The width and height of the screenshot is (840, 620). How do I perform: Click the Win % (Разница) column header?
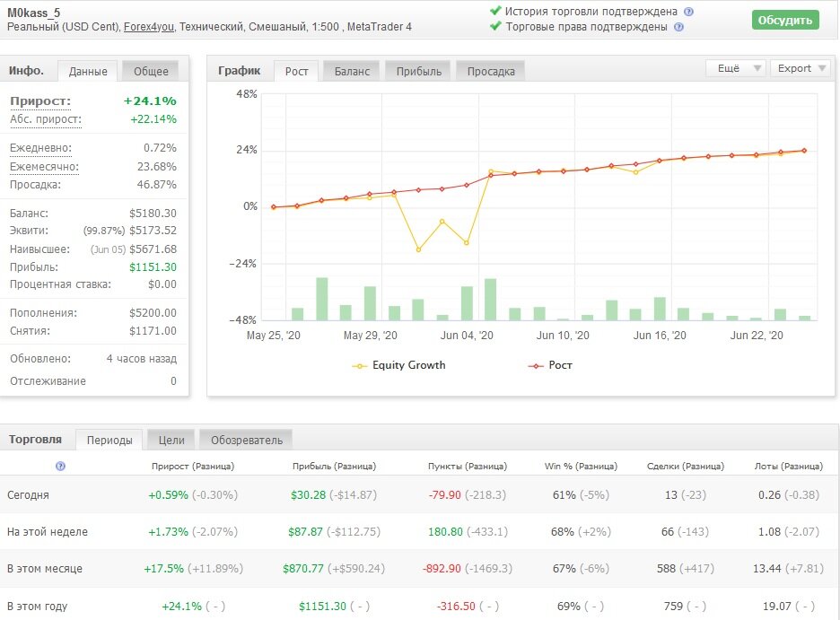pos(582,467)
